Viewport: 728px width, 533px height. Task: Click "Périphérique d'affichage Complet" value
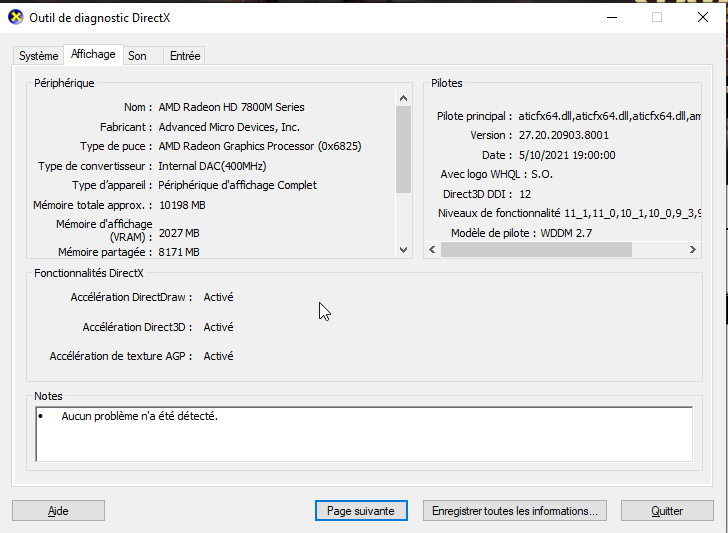237,185
